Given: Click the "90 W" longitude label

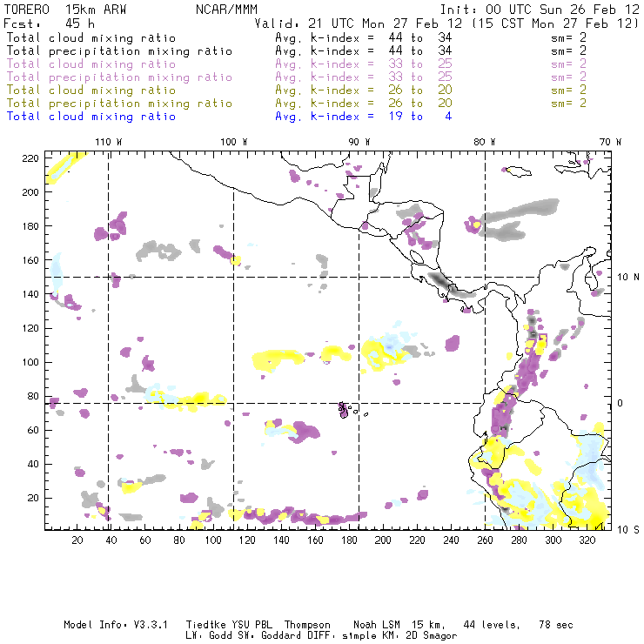Looking at the screenshot, I should 359,142.
